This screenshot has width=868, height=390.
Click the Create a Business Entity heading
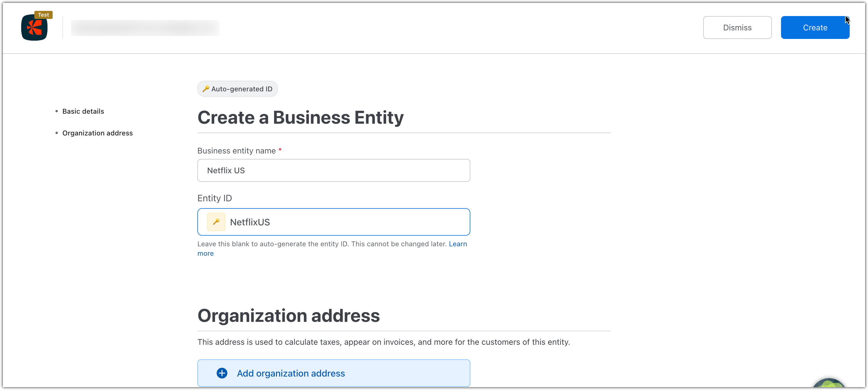coord(300,117)
